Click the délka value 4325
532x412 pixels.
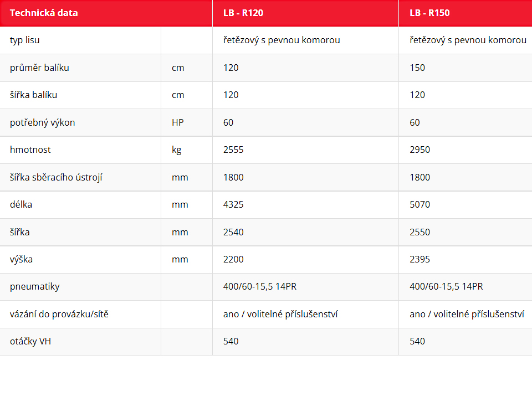[x=233, y=204]
